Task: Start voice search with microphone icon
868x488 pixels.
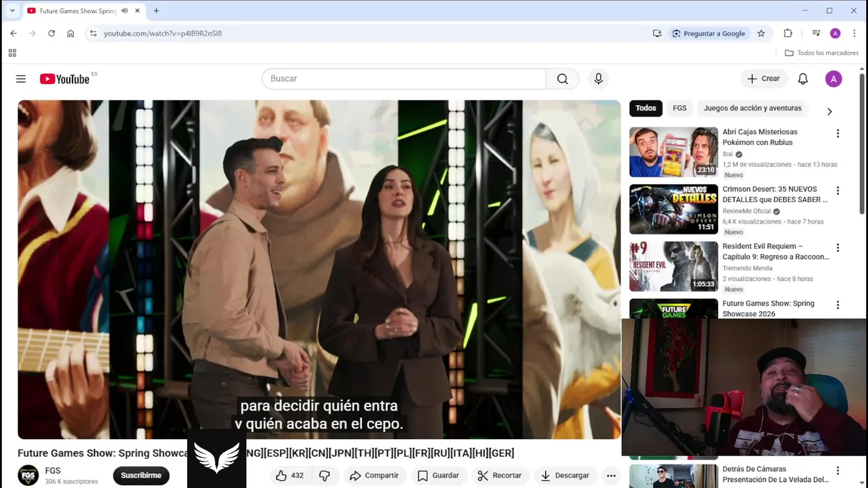Action: pos(598,79)
